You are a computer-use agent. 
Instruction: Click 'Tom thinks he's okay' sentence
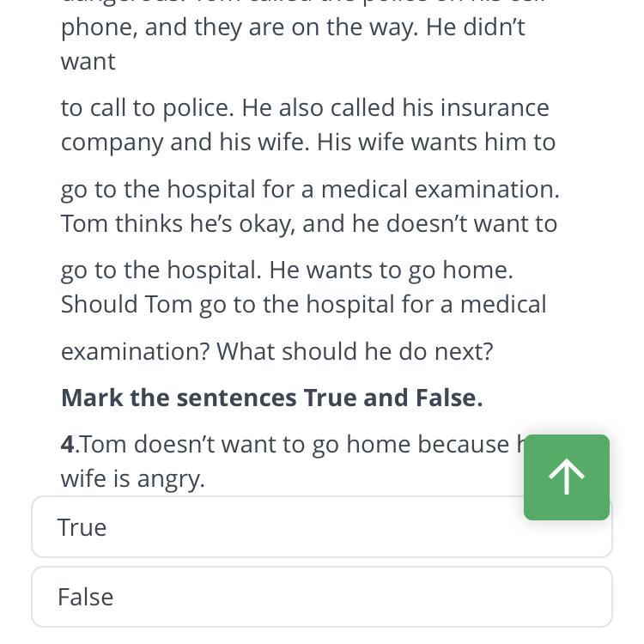click(x=178, y=224)
